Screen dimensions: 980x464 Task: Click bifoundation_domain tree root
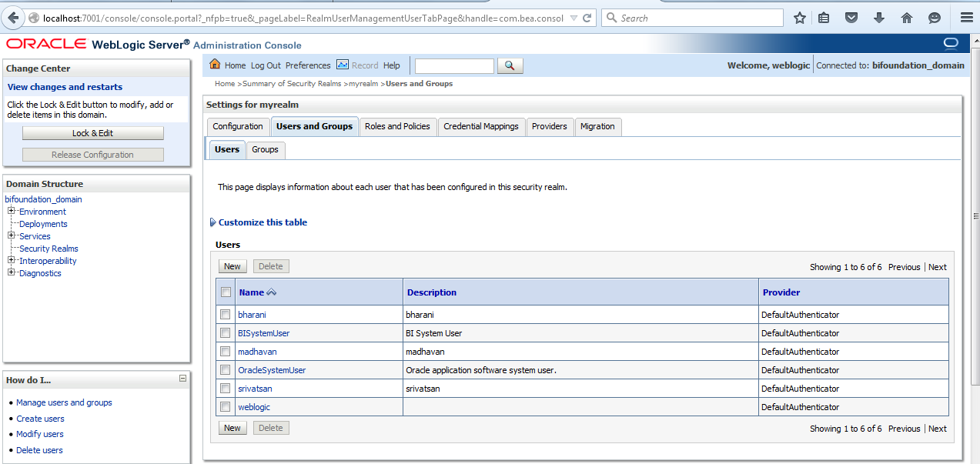click(43, 199)
